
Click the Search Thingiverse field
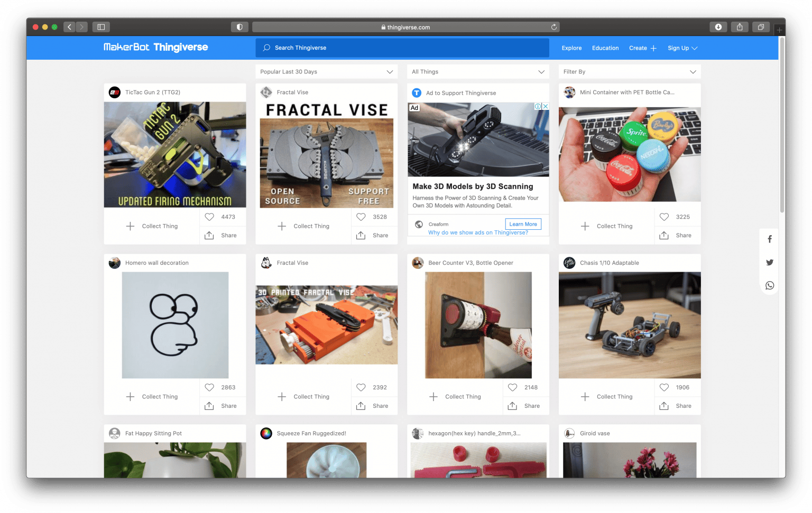pyautogui.click(x=402, y=48)
